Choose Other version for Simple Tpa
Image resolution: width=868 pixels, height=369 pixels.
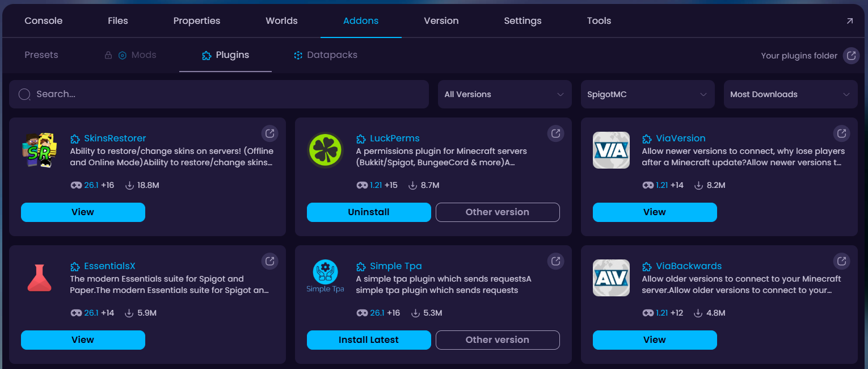[498, 340]
